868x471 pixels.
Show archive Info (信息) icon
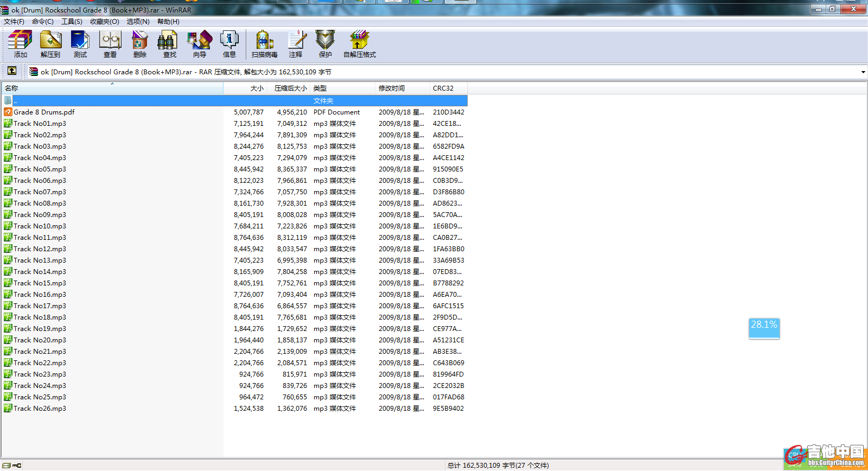229,44
